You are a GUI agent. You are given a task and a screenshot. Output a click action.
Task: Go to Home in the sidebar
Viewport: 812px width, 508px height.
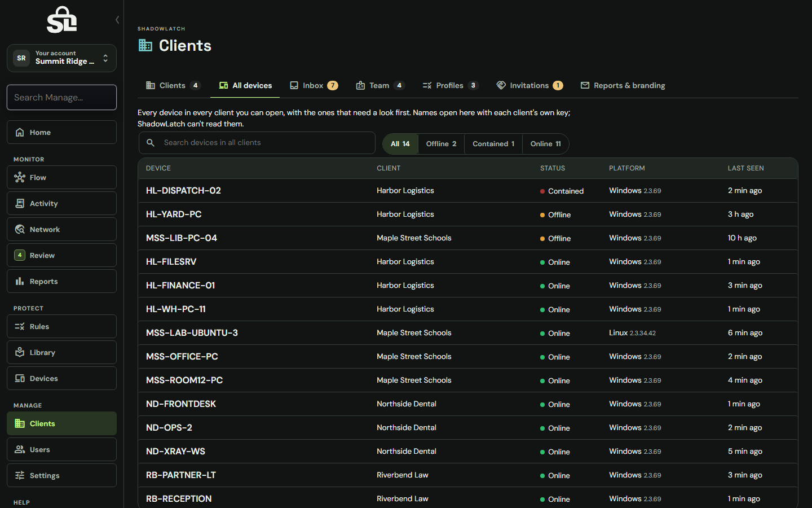(x=61, y=132)
